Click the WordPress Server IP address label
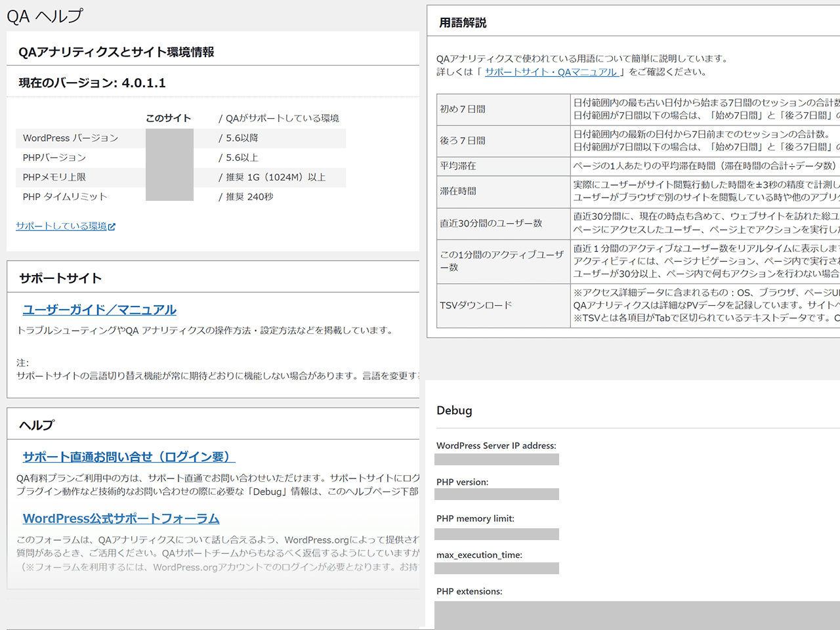The height and width of the screenshot is (630, 840). click(x=496, y=446)
